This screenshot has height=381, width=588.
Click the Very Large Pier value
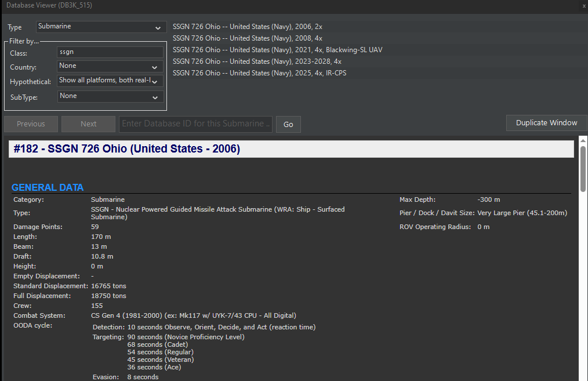[522, 213]
